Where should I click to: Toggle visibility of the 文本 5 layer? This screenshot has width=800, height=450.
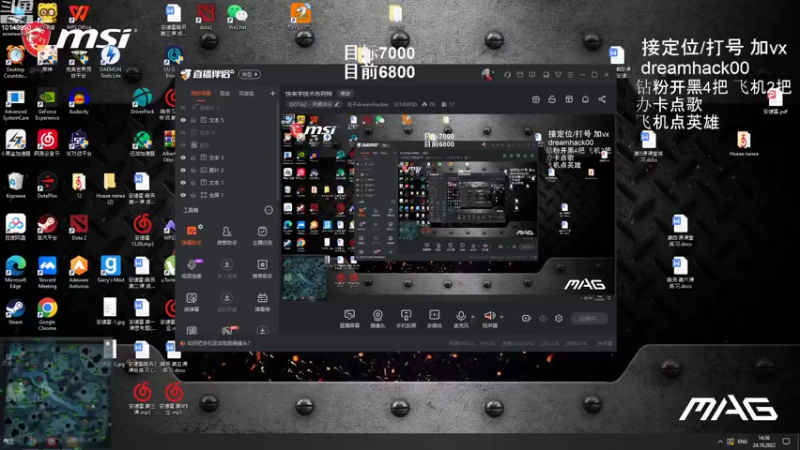pyautogui.click(x=183, y=120)
